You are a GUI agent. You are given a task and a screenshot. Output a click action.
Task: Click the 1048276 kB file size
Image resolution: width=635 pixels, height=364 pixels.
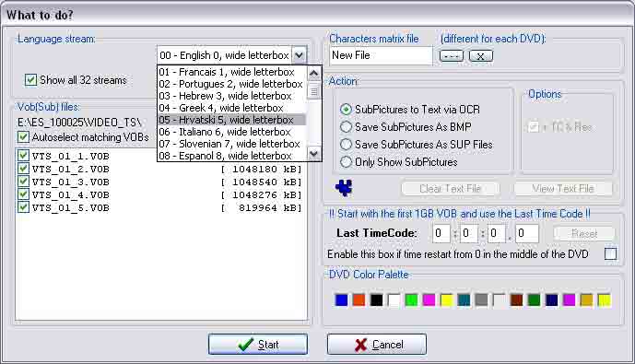[262, 195]
